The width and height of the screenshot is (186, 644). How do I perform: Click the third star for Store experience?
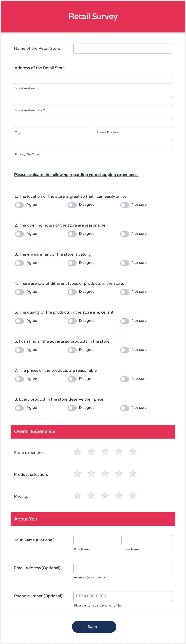pos(105,452)
